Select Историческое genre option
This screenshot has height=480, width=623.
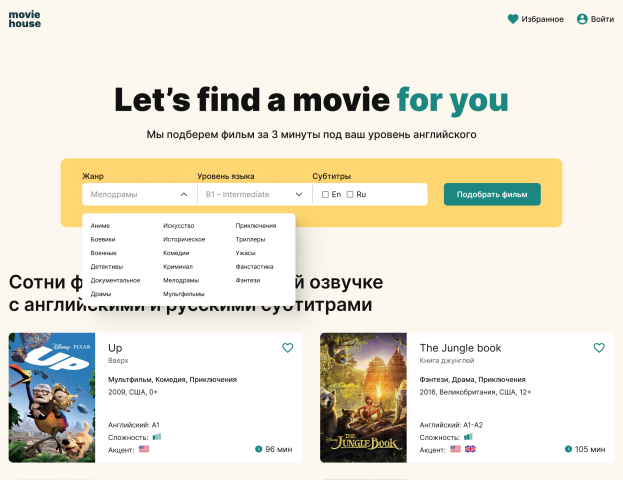[x=184, y=239]
